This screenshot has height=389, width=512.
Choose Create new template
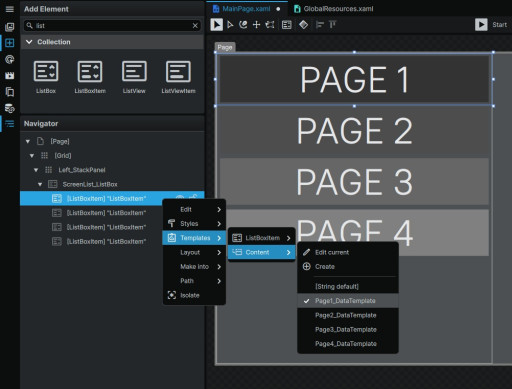click(x=348, y=267)
